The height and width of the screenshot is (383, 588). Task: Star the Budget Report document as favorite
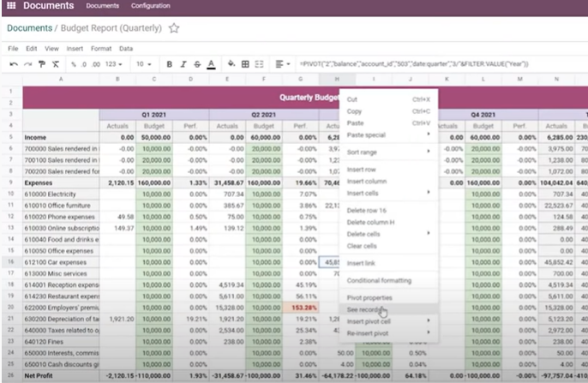point(174,28)
